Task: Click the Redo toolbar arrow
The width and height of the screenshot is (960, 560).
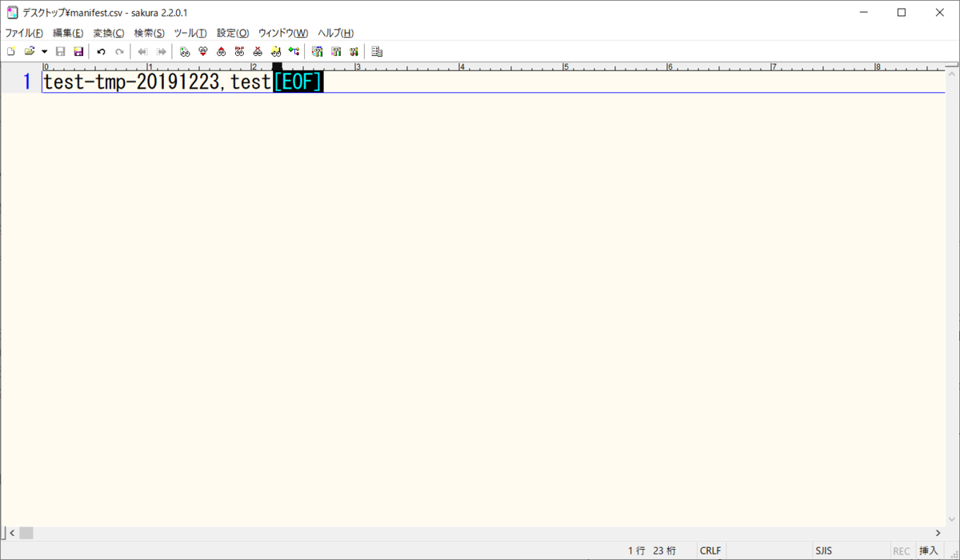Action: (x=119, y=51)
